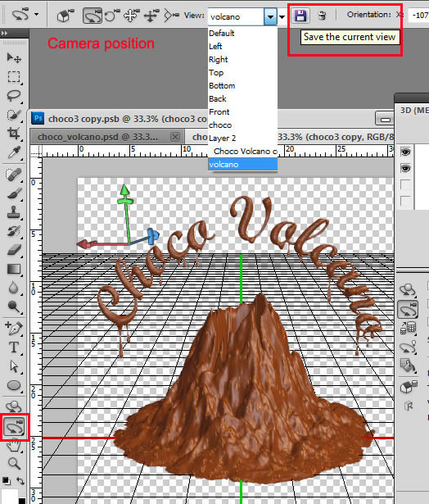Select the Move tool
429x504 pixels.
point(14,58)
